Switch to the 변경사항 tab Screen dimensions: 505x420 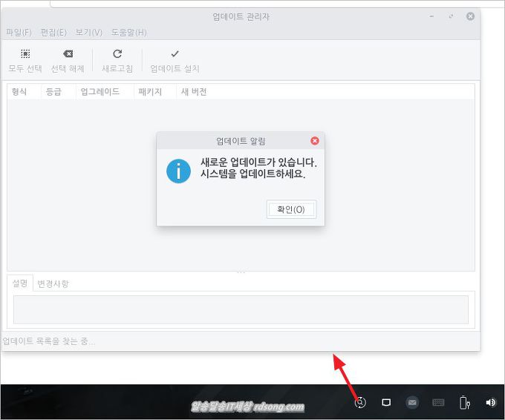[x=53, y=283]
